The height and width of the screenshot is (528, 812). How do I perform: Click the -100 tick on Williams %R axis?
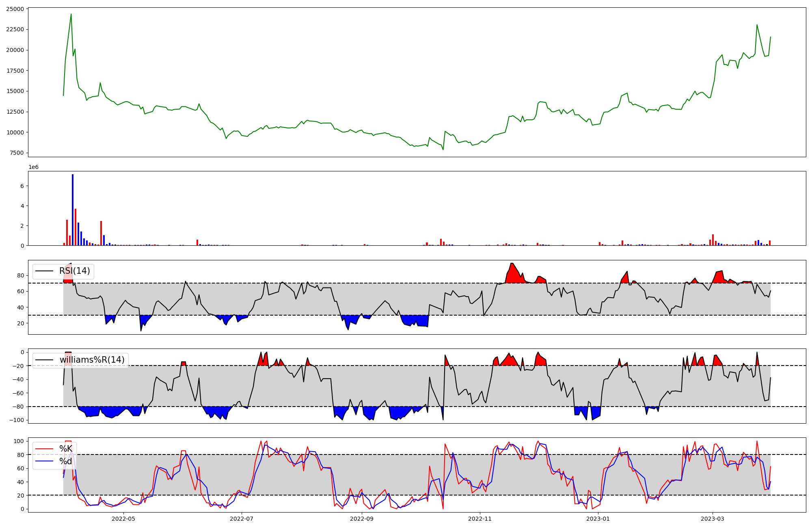pos(16,420)
